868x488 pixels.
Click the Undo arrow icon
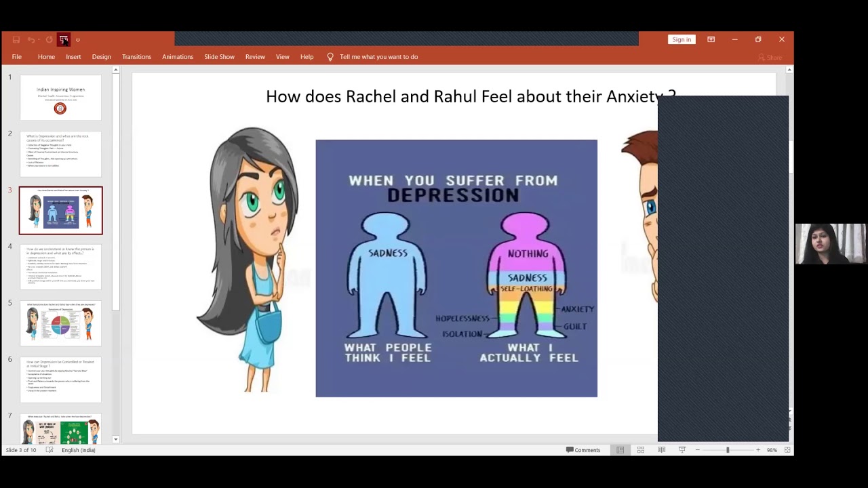[x=31, y=40]
